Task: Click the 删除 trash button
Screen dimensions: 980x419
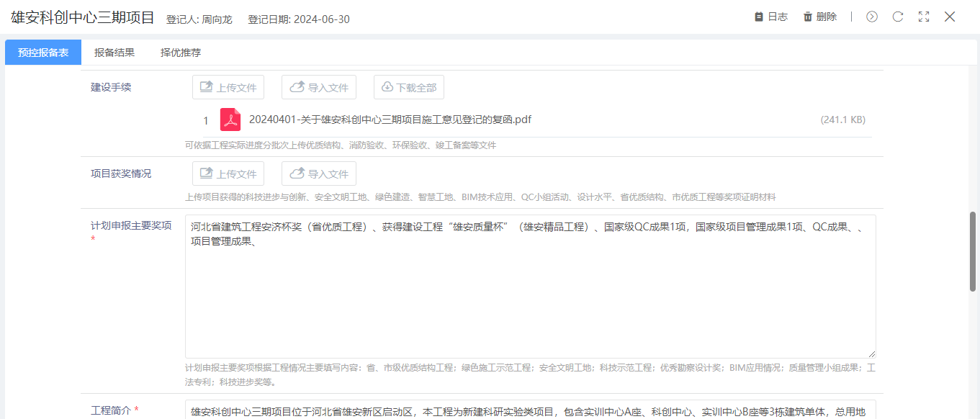Action: pos(819,17)
